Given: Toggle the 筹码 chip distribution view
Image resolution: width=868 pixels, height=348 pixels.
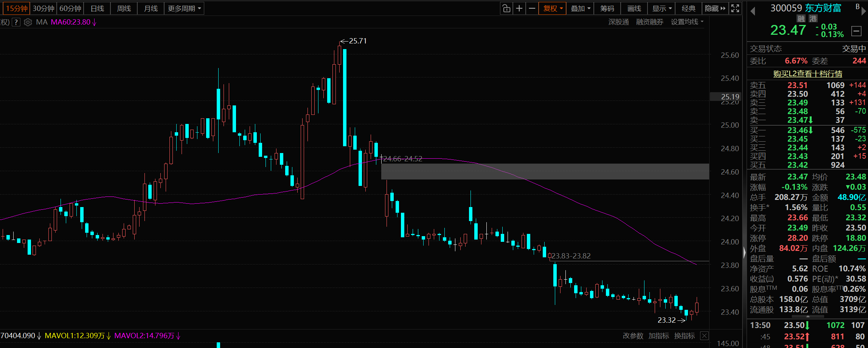Looking at the screenshot, I should [607, 8].
